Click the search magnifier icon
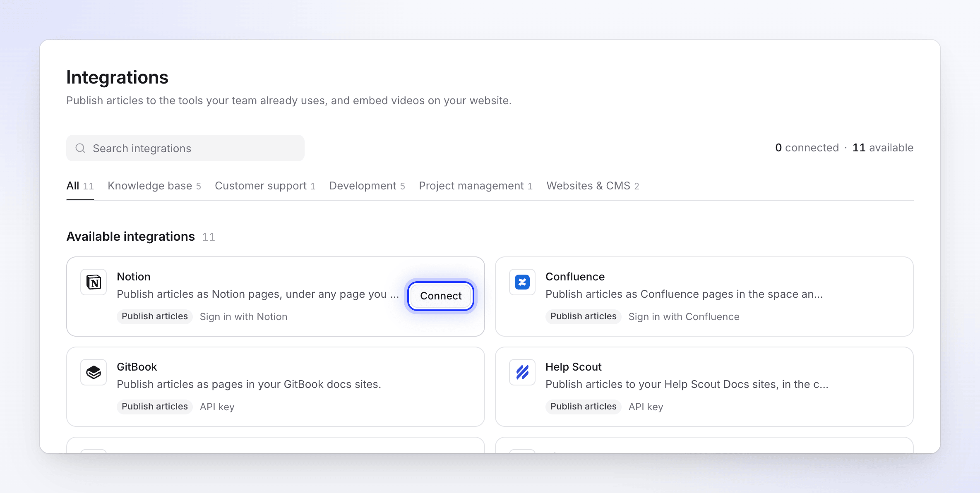 pyautogui.click(x=80, y=148)
